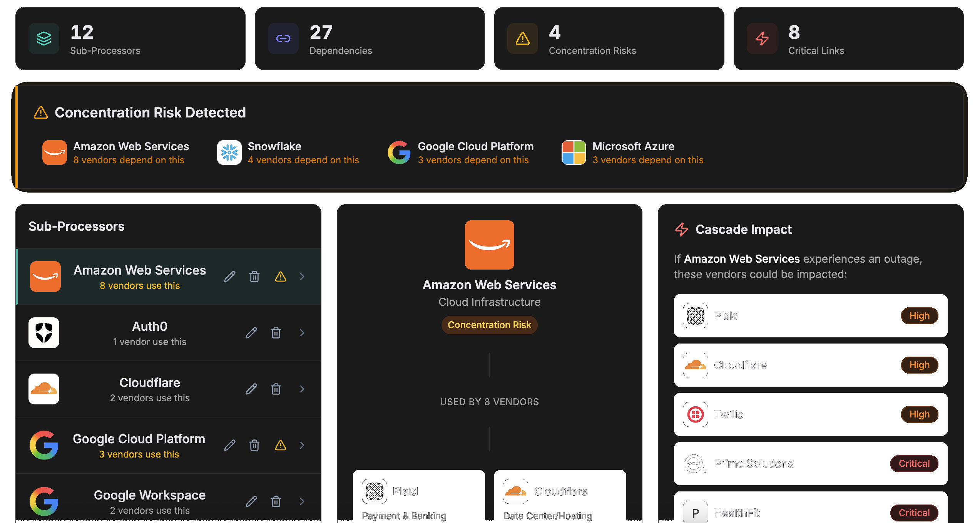Click warning icon on Google Cloud Platform row
The width and height of the screenshot is (980, 523).
coord(281,445)
